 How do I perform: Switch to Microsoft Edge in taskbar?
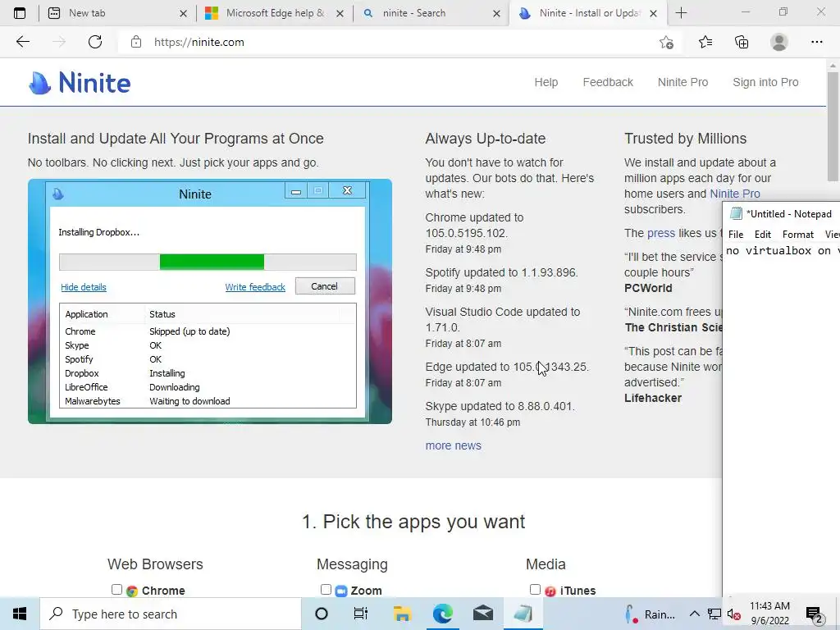[x=442, y=614]
